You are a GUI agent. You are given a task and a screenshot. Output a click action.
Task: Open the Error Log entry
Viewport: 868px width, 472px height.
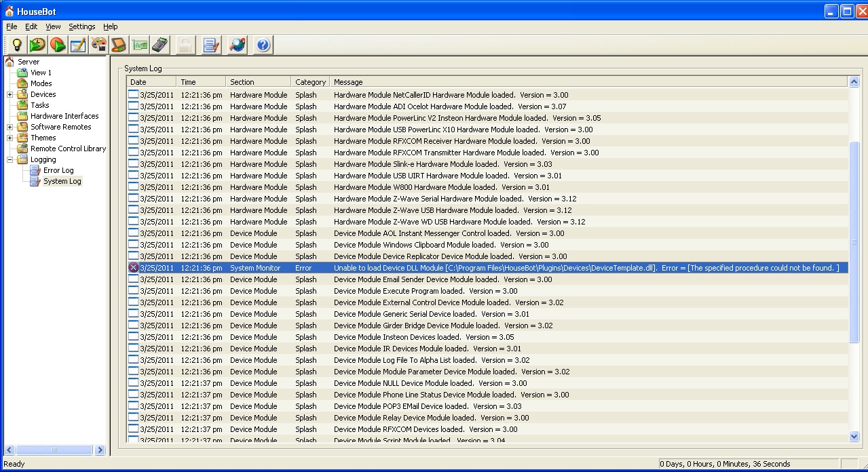(x=58, y=170)
